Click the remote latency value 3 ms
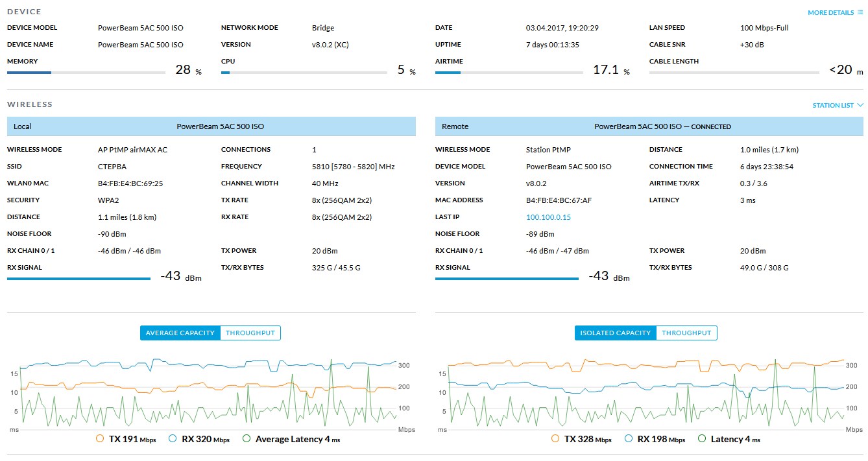 (748, 200)
